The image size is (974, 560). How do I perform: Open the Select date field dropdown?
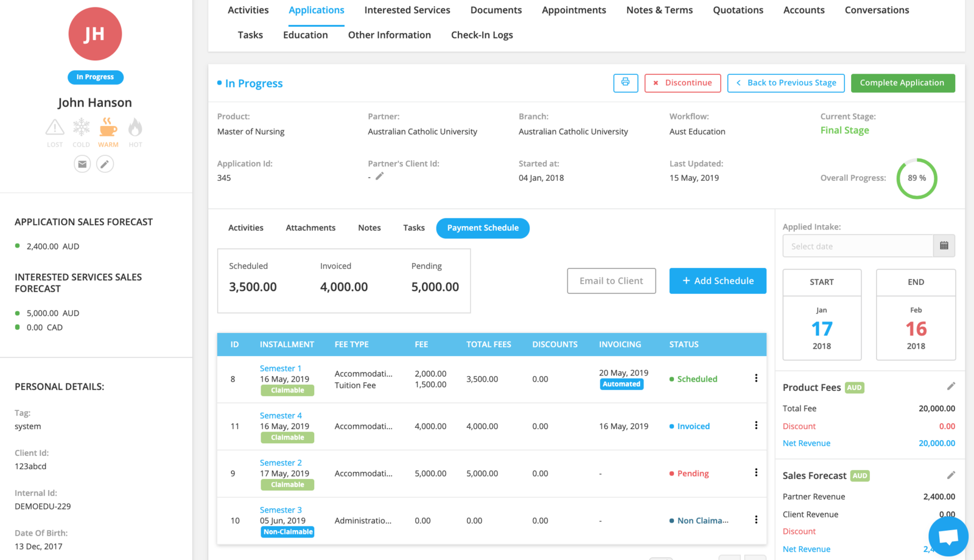pos(858,246)
